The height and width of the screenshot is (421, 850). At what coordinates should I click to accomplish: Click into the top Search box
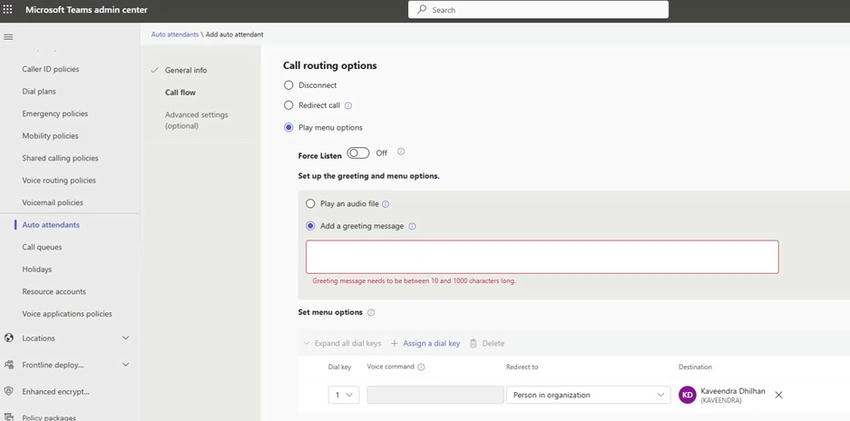click(538, 10)
